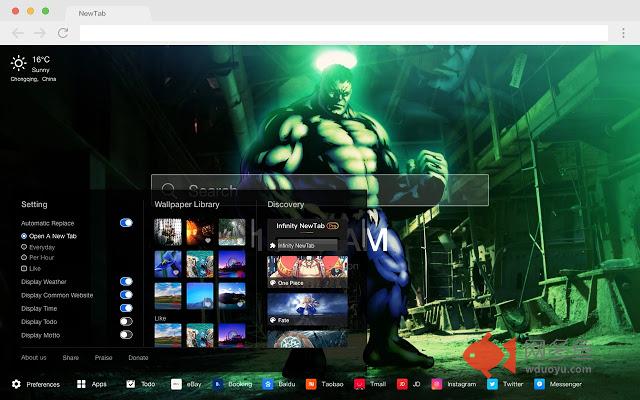The width and height of the screenshot is (640, 400).
Task: Open Preferences gear icon
Action: 16,384
